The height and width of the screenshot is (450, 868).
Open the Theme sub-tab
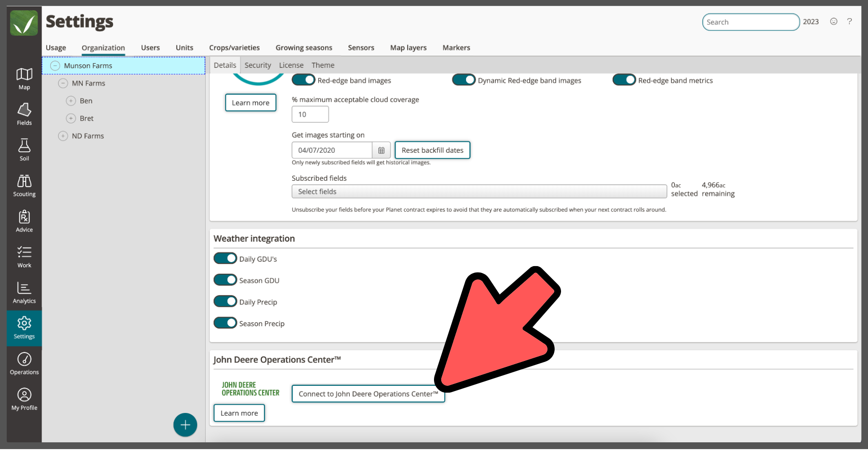pos(323,66)
